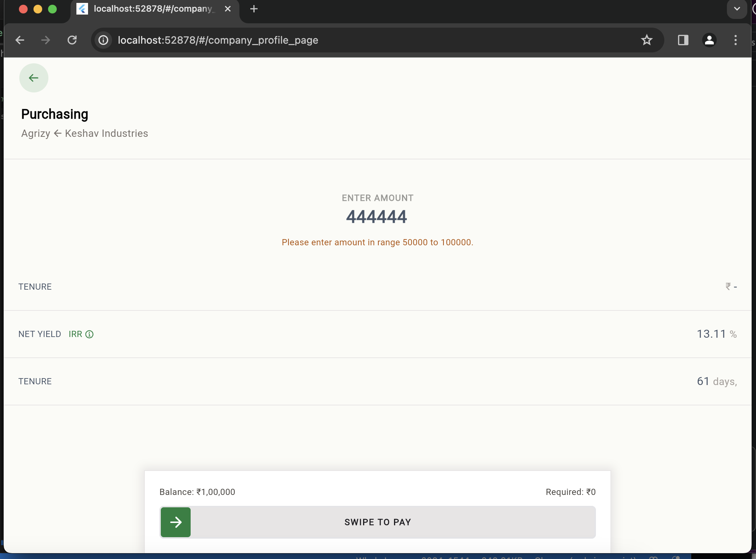Viewport: 756px width, 559px height.
Task: Click the browser back arrow
Action: click(20, 40)
